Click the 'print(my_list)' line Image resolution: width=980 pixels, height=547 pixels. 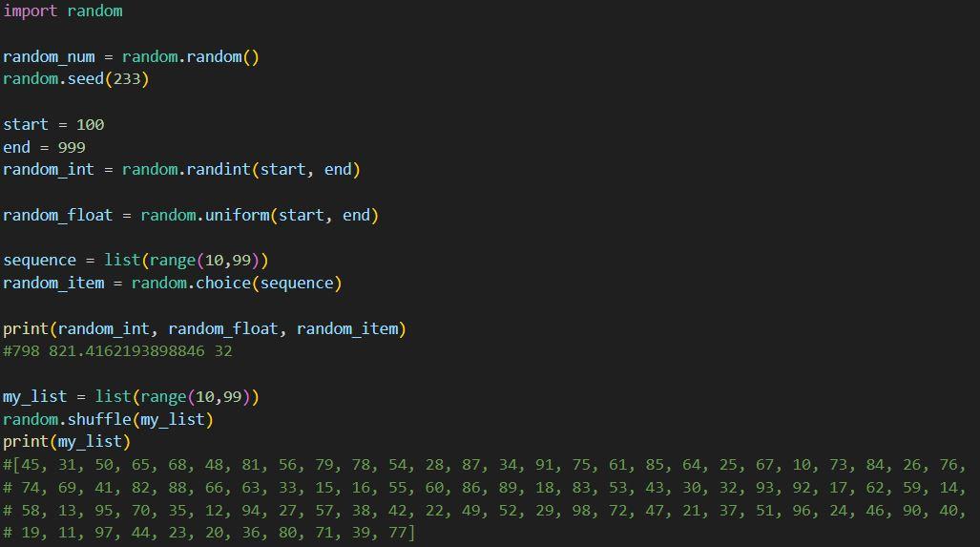point(67,442)
